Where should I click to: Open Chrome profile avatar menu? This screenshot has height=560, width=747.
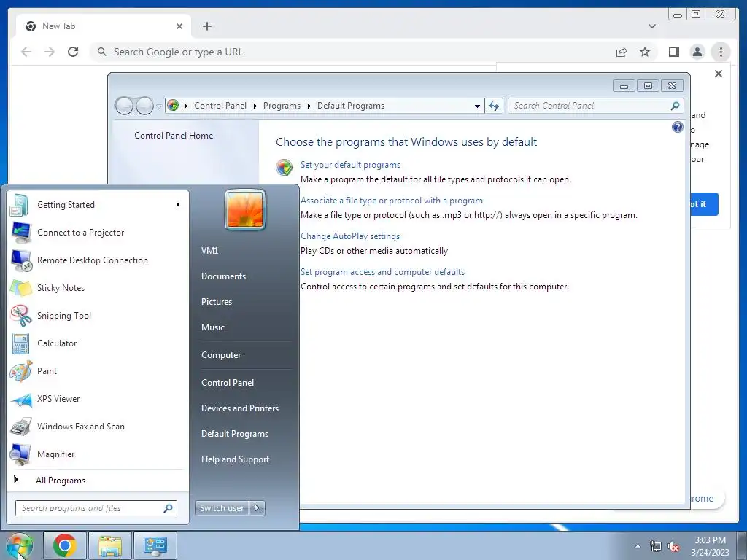point(697,52)
